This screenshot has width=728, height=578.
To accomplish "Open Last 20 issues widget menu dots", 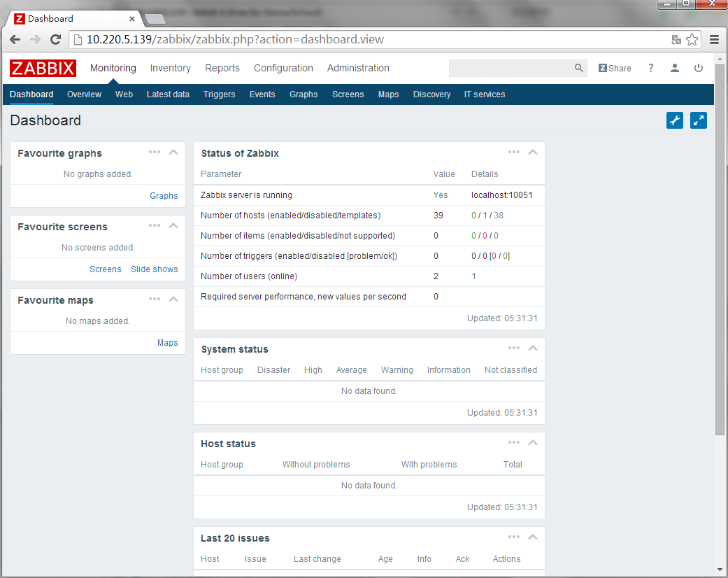I will point(514,537).
